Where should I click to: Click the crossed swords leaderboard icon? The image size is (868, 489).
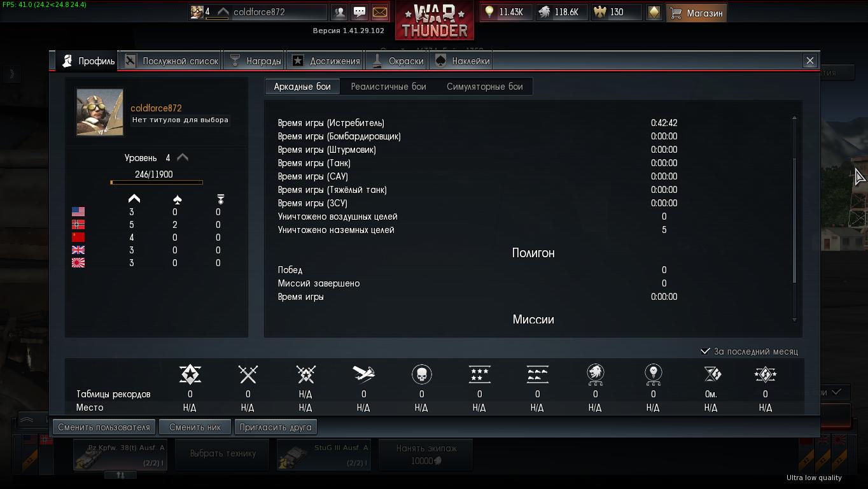tap(248, 374)
